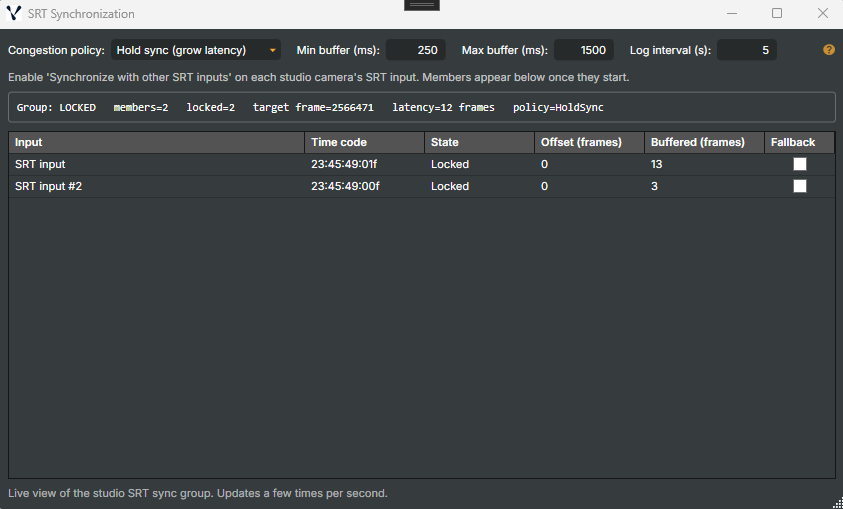Click buffered value 3

pos(654,186)
